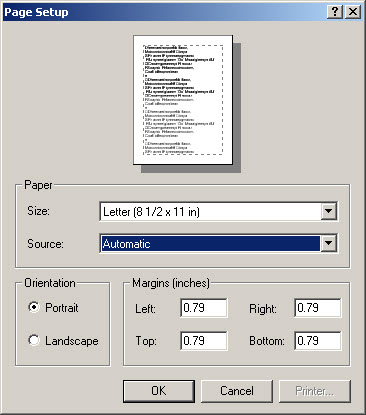
Task: Select the Portrait orientation radio button
Action: click(x=34, y=307)
